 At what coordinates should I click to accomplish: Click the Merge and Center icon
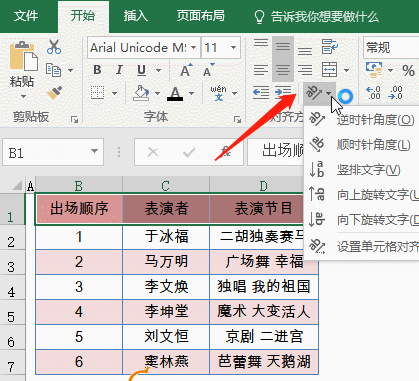pos(330,70)
